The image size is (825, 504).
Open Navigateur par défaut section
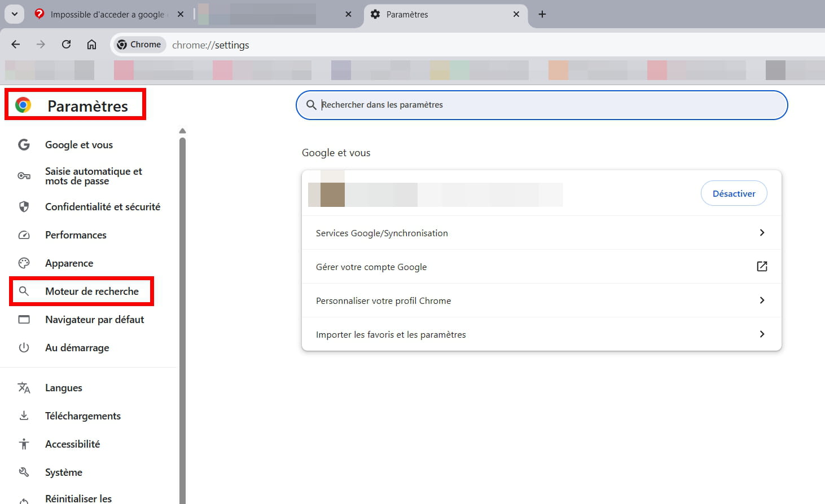94,320
